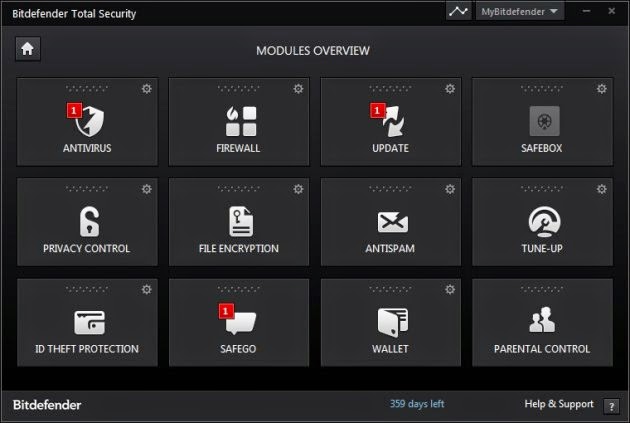Screen dimensions: 630x423
Task: Open the Antispam envelope icon
Action: click(x=393, y=222)
